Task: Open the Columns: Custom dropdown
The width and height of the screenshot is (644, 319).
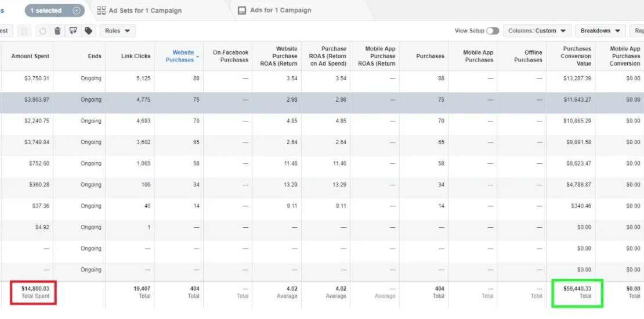Action: [537, 31]
